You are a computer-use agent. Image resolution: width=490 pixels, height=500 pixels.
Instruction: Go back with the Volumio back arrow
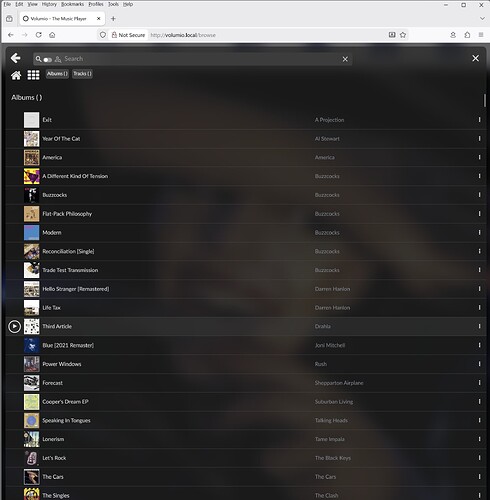(x=15, y=58)
